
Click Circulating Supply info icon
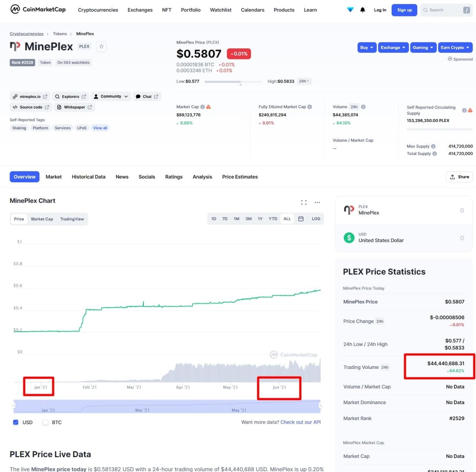tap(464, 110)
